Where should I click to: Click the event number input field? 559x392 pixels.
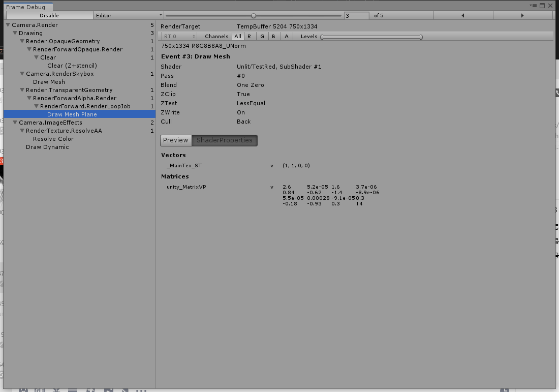pos(357,15)
